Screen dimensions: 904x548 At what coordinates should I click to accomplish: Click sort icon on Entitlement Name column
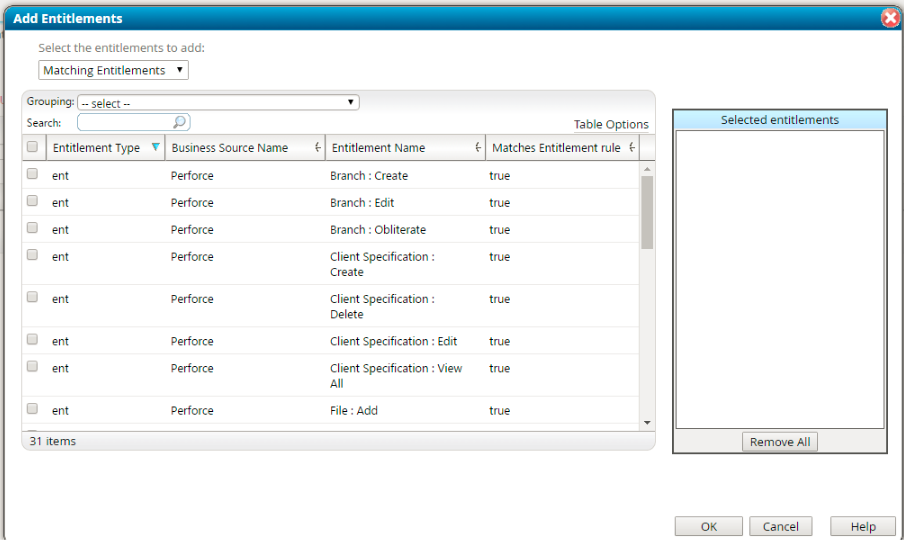(x=478, y=148)
